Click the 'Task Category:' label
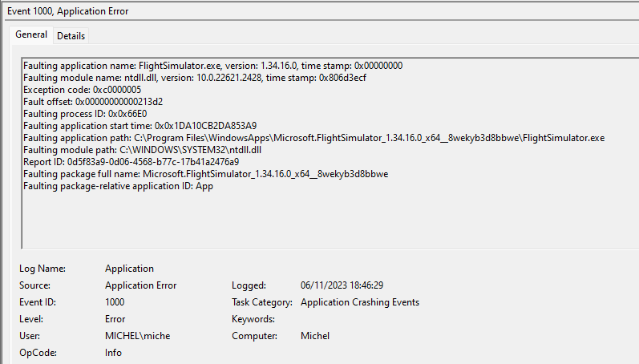 click(262, 302)
